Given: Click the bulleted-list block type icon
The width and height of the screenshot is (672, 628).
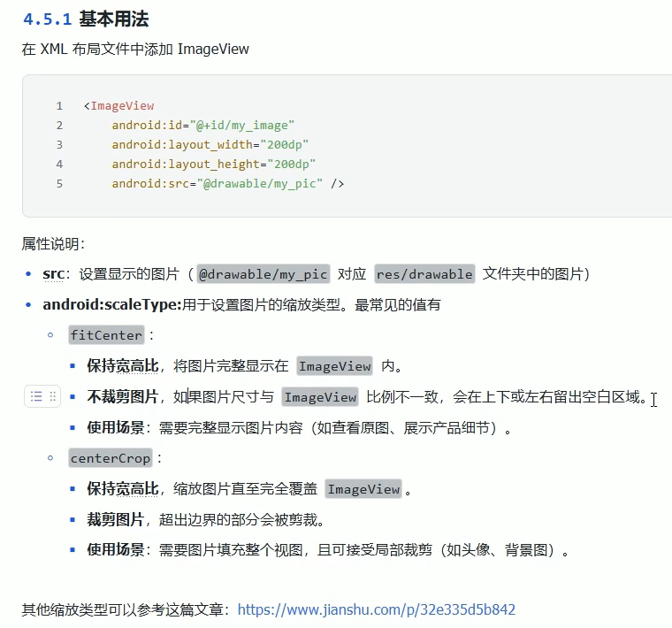Looking at the screenshot, I should (36, 396).
